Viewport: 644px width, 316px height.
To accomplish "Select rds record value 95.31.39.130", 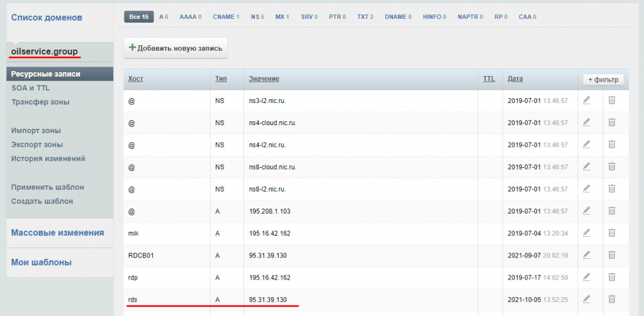I will tap(268, 300).
